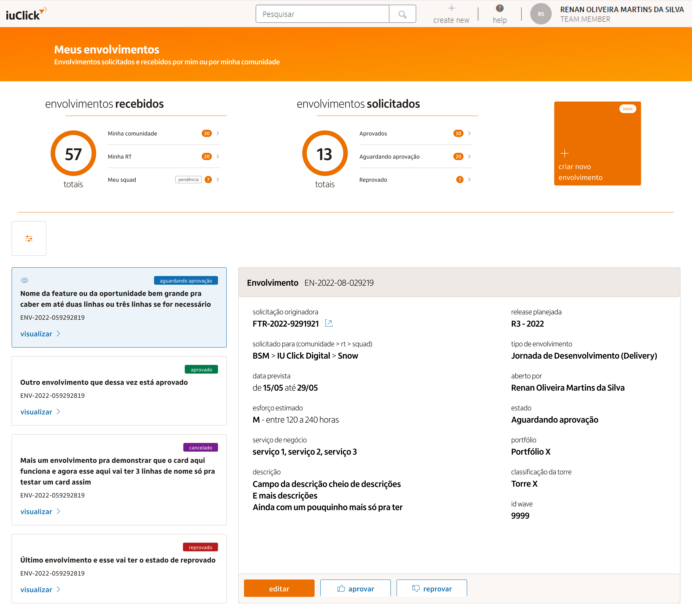The width and height of the screenshot is (692, 616).
Task: Expand Minha RT chevron
Action: [218, 156]
